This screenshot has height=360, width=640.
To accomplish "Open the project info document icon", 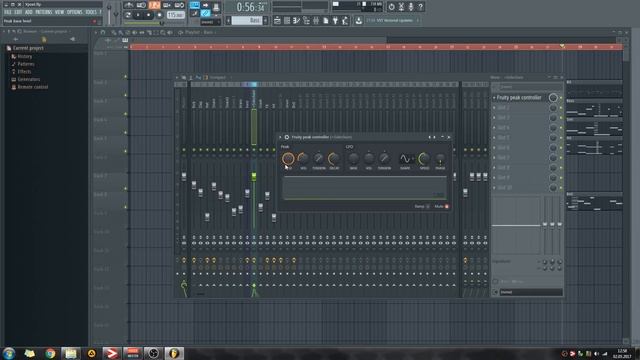I will [326, 20].
